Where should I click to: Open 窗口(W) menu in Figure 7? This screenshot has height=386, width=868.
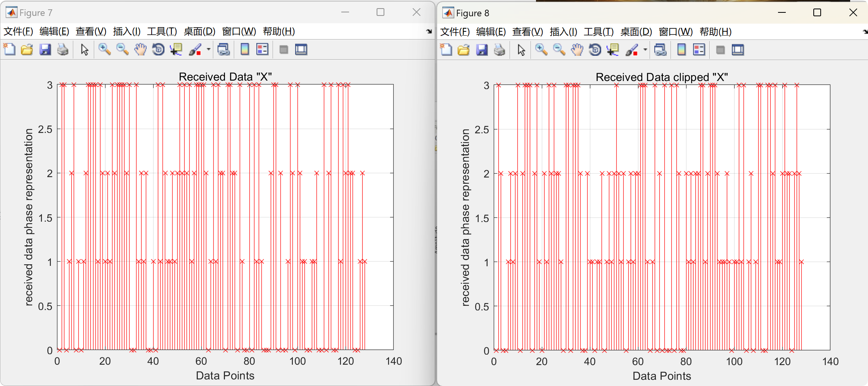coord(239,31)
